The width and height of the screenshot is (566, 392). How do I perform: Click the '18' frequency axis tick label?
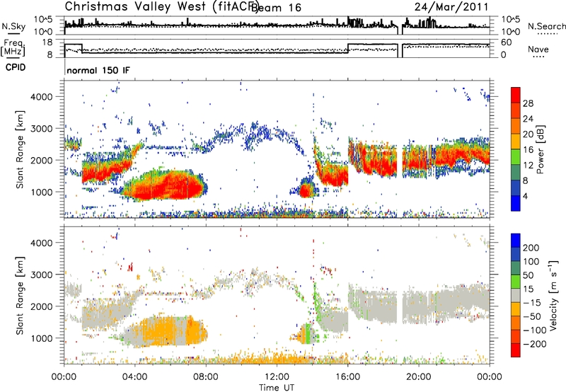(x=47, y=42)
